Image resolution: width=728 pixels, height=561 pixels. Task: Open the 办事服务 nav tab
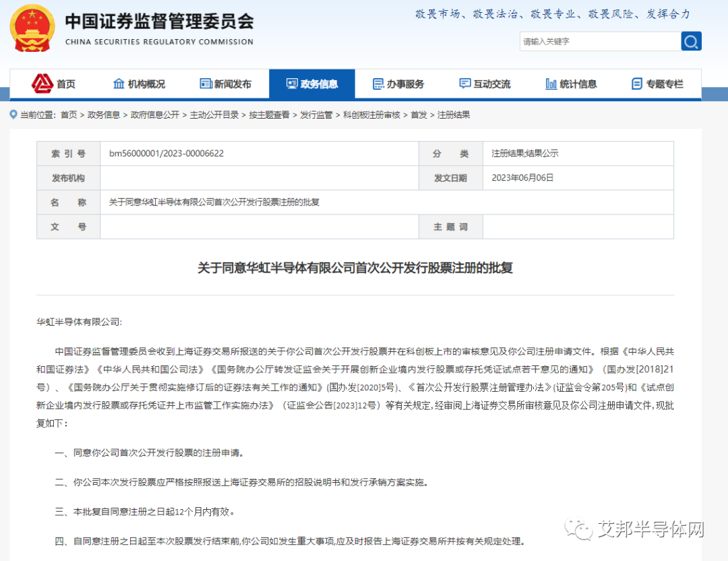point(398,84)
